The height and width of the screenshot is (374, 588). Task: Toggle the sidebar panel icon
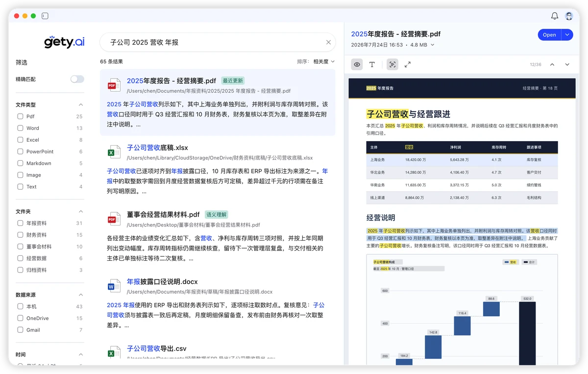[45, 16]
